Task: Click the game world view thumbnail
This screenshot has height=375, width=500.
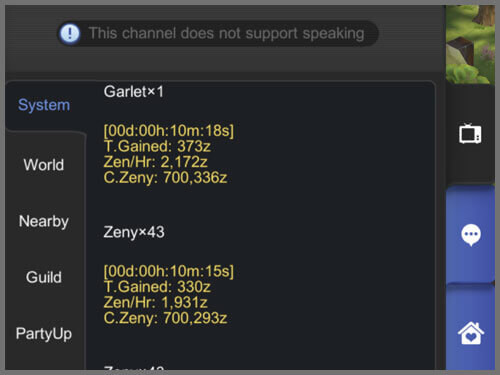Action: pyautogui.click(x=470, y=44)
